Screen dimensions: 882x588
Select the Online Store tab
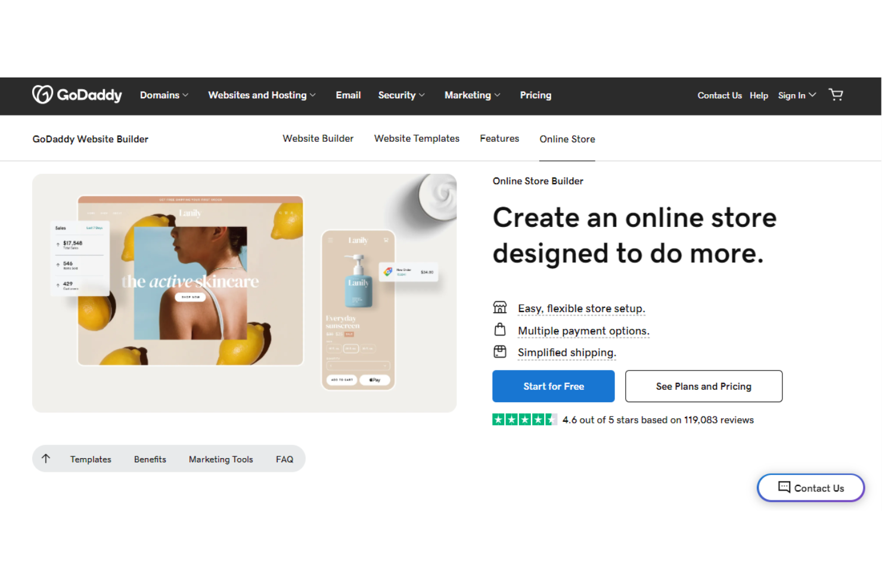click(567, 139)
